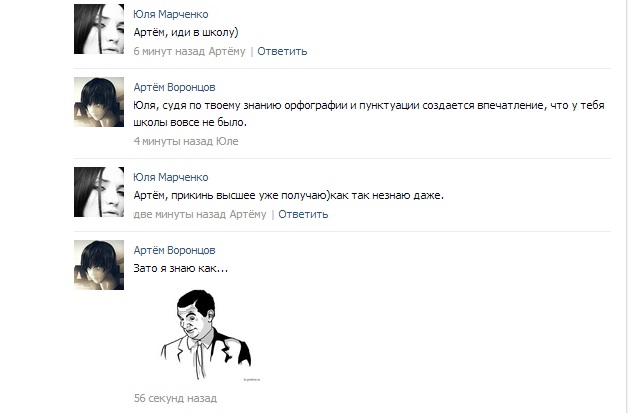
Task: Click the 'Юле' recipient link
Action: coord(227,141)
